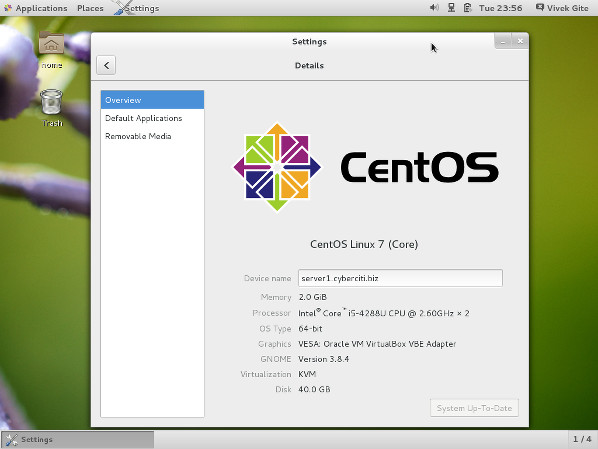598x449 pixels.
Task: Click the 1 / 4 workspace switcher
Action: click(x=582, y=439)
